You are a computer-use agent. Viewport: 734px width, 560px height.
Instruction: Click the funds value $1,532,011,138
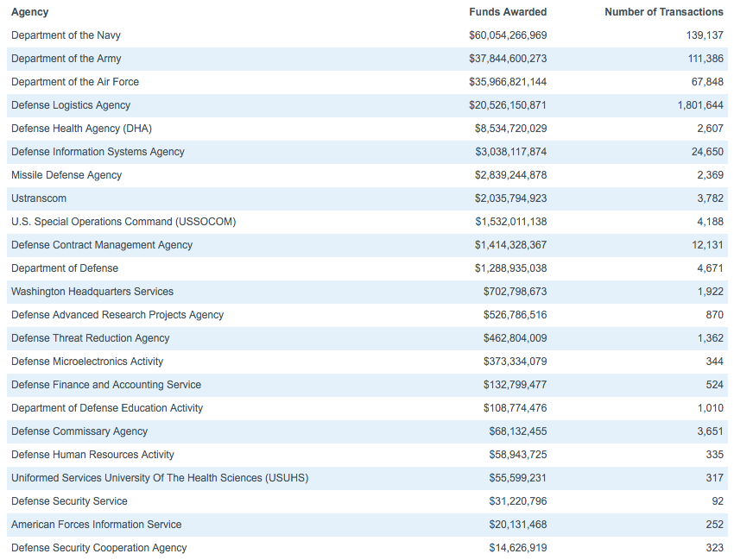click(x=510, y=222)
